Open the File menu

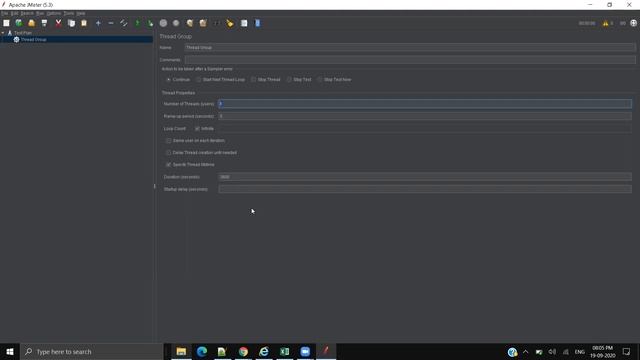[x=4, y=13]
